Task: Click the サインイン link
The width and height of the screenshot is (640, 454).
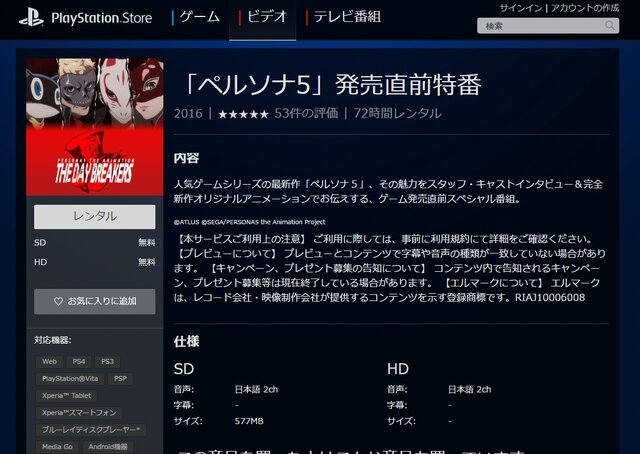Action: click(x=521, y=8)
